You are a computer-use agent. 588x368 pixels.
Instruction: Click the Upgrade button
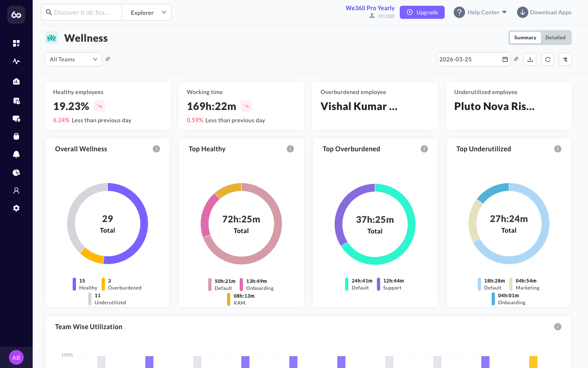(x=422, y=12)
